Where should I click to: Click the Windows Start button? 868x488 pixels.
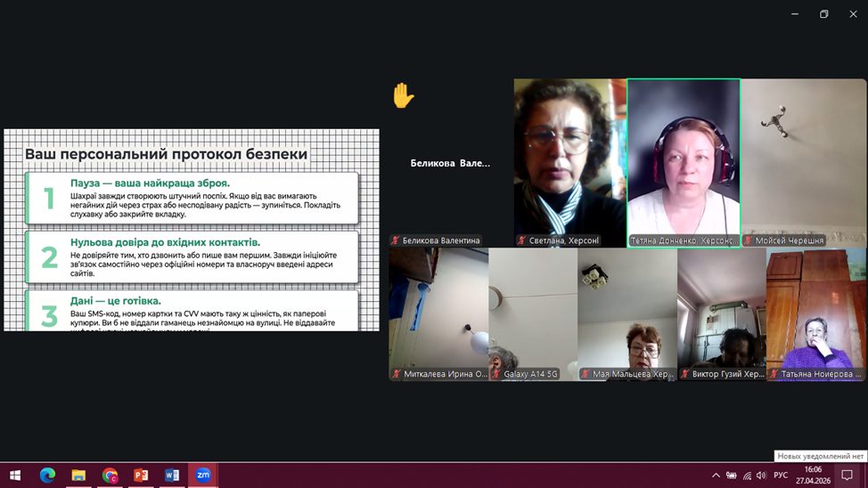15,475
